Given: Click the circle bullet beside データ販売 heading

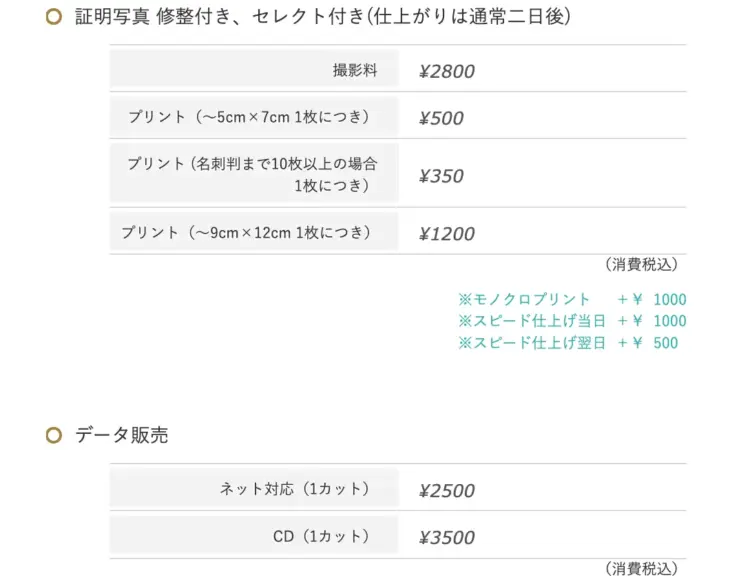Looking at the screenshot, I should (x=54, y=435).
